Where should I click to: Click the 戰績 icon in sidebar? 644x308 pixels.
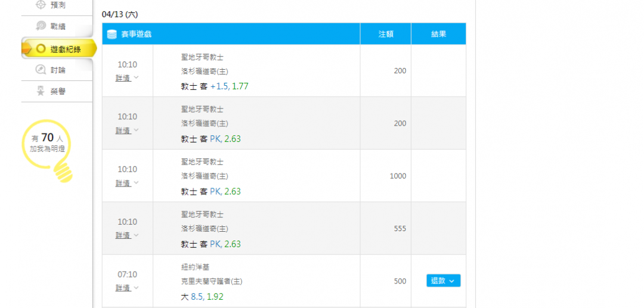coord(41,27)
